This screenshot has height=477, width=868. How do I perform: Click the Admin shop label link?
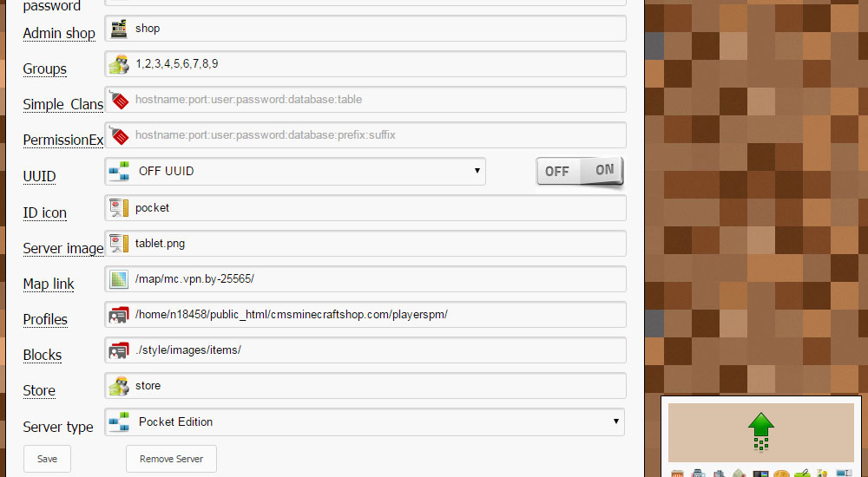click(x=59, y=34)
